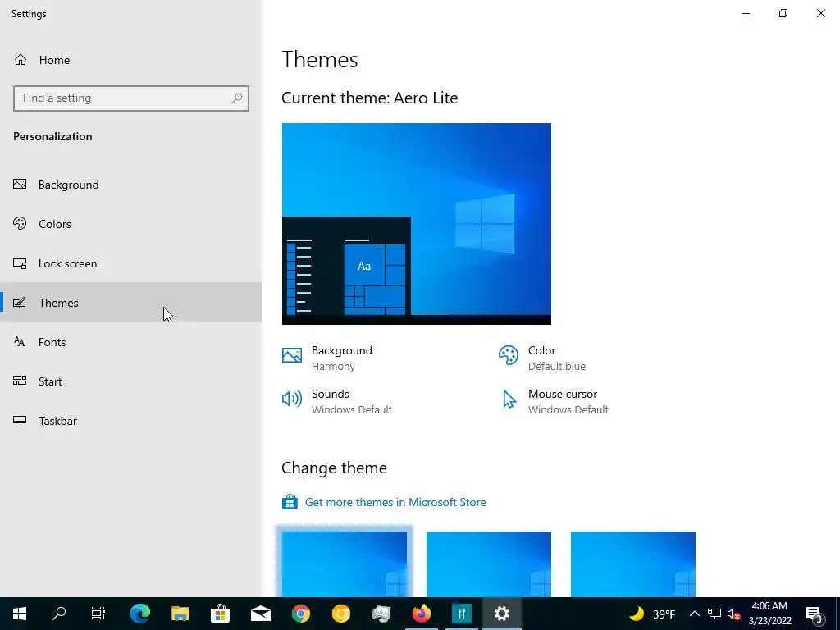Click the Home house icon in sidebar
Screen dimensions: 840x630
pos(21,60)
